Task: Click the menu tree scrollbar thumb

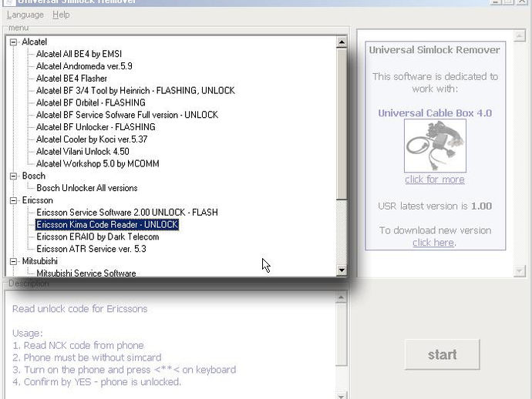Action: click(342, 124)
